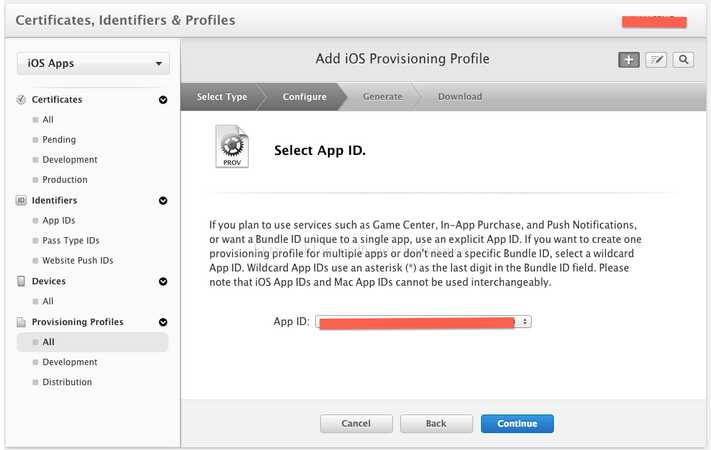Click the 'App ID:' field label
This screenshot has height=450, width=711.
tap(291, 322)
